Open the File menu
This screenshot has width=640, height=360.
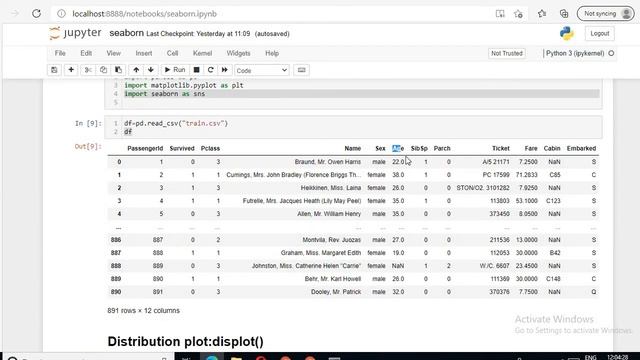60,53
